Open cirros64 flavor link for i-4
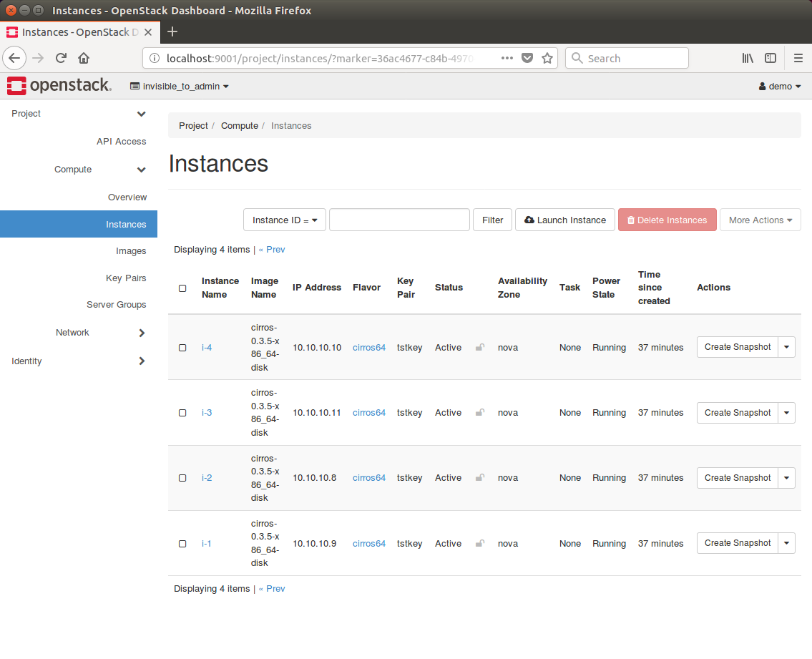Screen dimensions: 812x659 tap(368, 348)
